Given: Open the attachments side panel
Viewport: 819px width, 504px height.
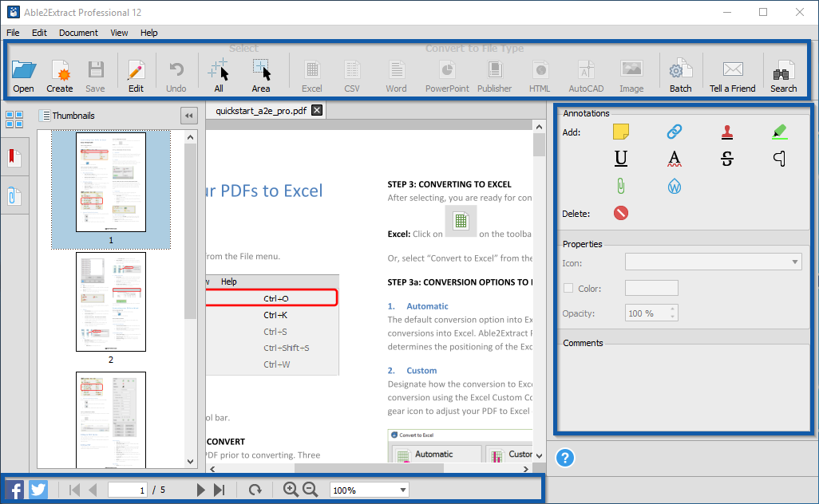Looking at the screenshot, I should coord(14,196).
